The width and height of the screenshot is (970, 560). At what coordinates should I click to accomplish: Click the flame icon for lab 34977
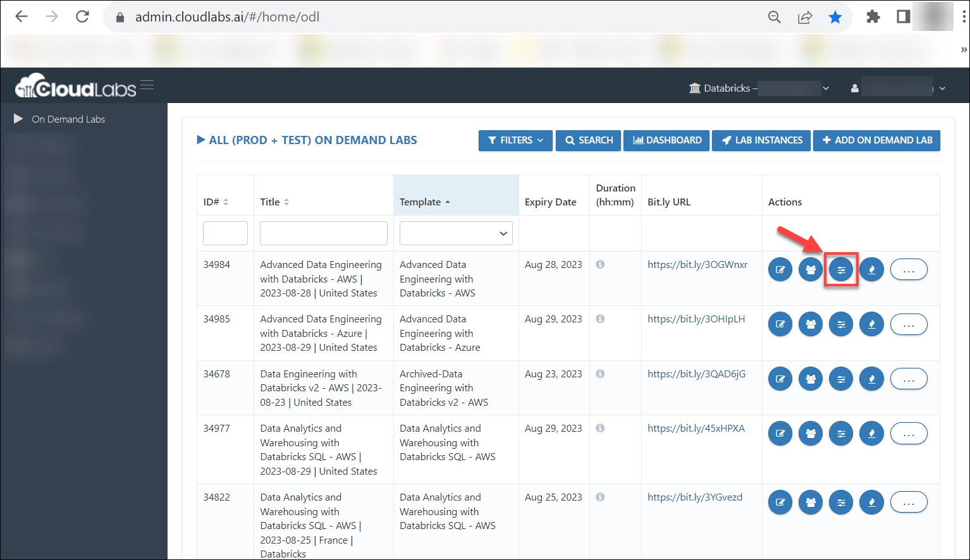pos(871,434)
